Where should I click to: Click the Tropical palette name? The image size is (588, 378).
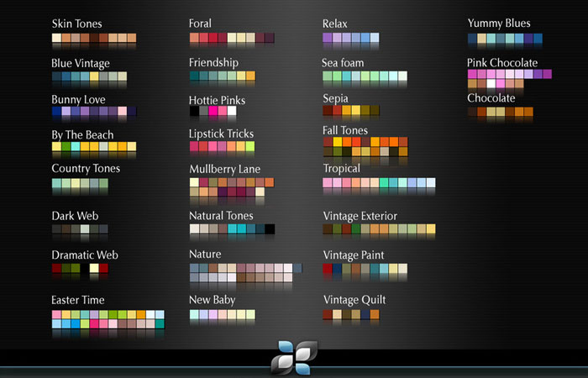pos(342,169)
